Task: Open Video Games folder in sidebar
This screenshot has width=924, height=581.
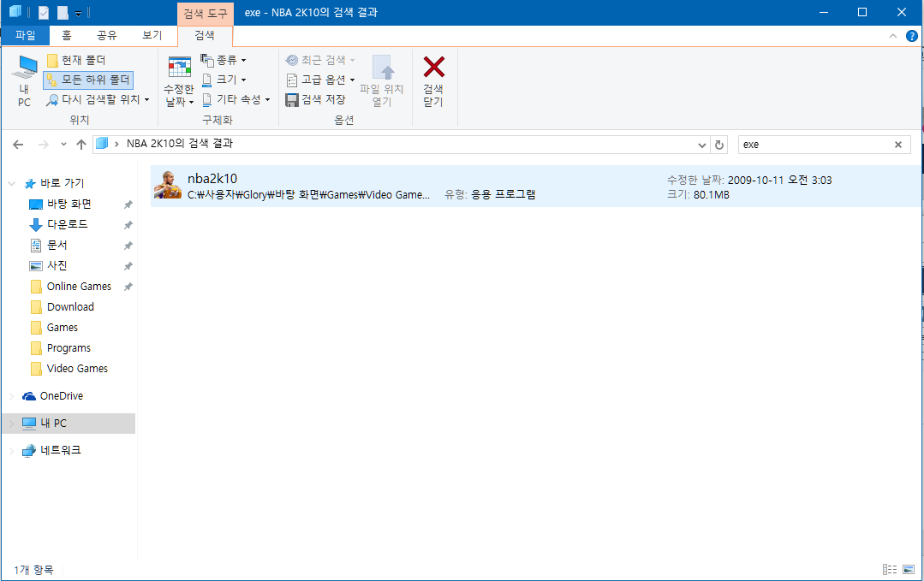Action: coord(77,369)
